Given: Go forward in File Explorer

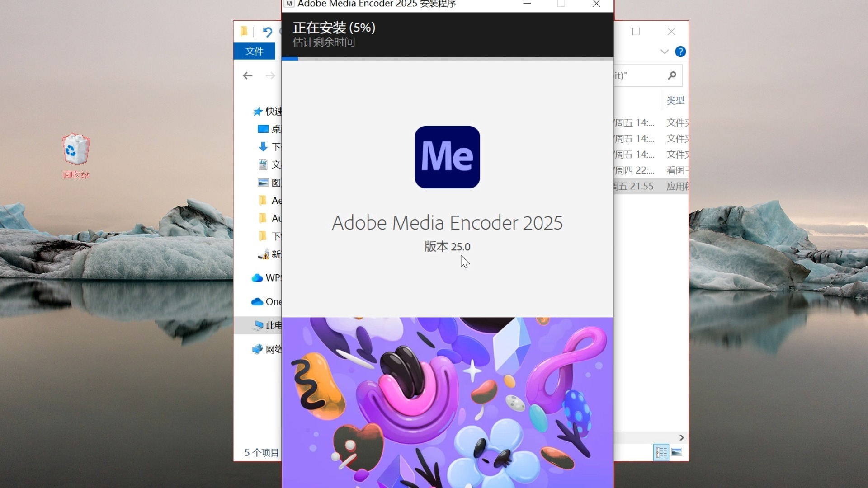Looking at the screenshot, I should pos(270,75).
